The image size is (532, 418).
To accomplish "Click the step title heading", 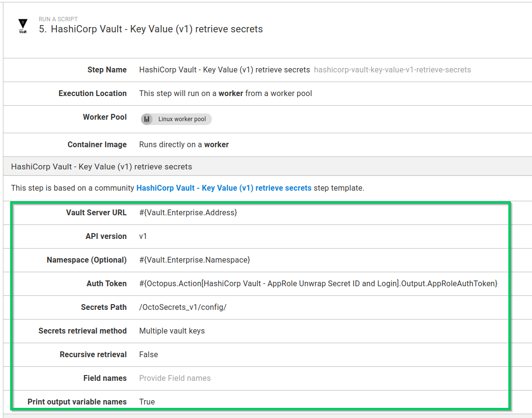I will point(150,29).
